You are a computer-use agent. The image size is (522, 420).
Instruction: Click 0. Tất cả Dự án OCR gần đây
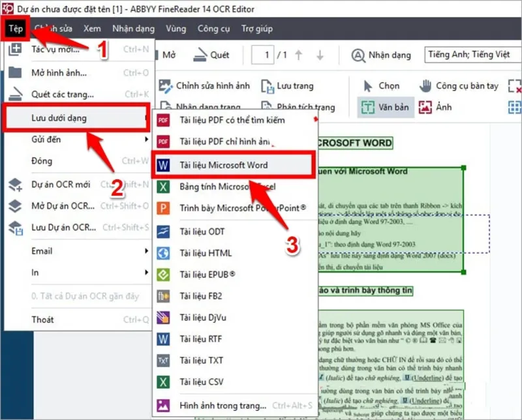pyautogui.click(x=85, y=296)
